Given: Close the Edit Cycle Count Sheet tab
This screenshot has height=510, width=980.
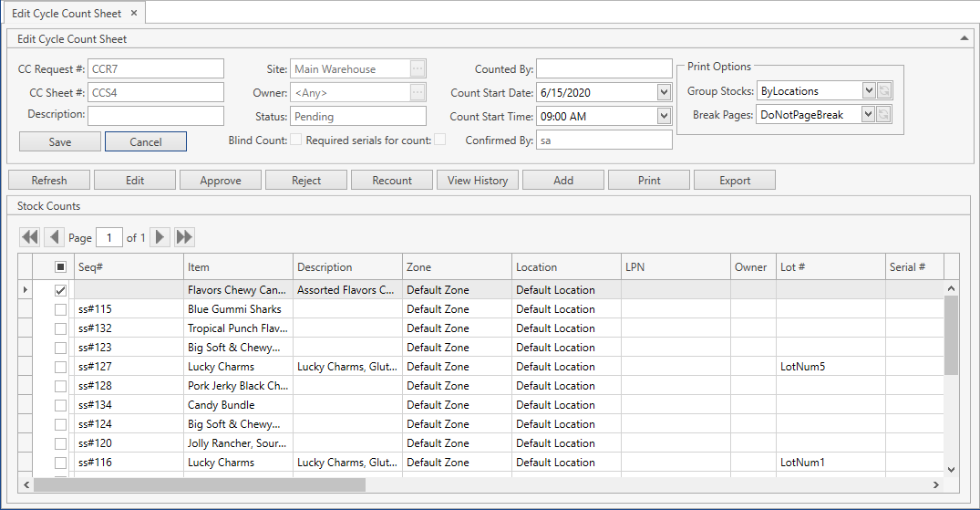Looking at the screenshot, I should (134, 13).
